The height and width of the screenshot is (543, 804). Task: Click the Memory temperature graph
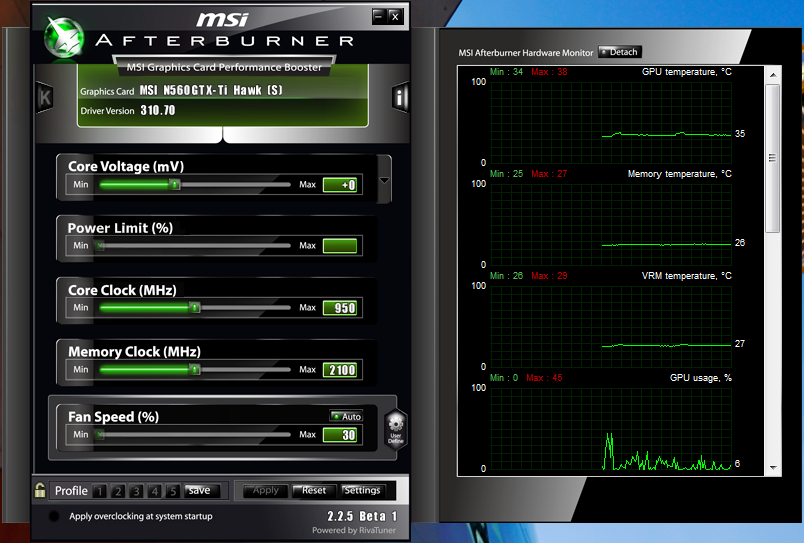click(611, 224)
